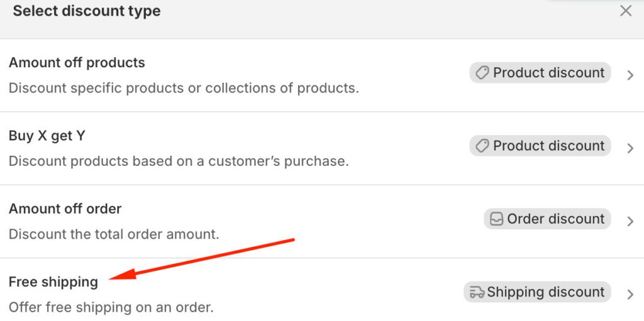
Task: Click 'Discount specific products or collections' description
Action: click(x=184, y=88)
